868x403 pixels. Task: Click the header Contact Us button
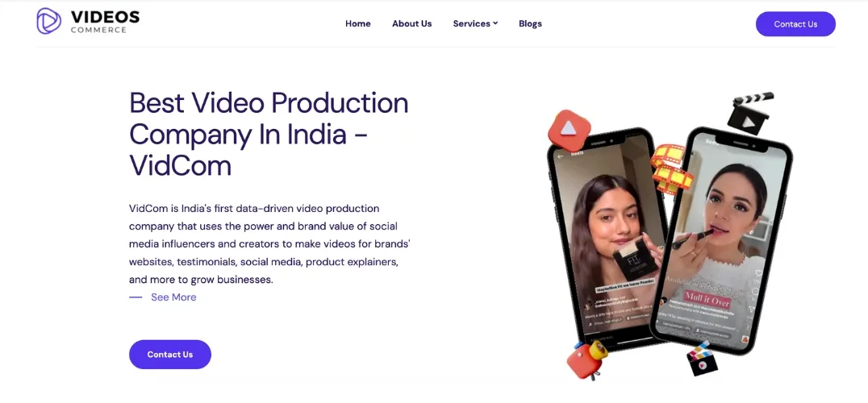[x=795, y=23]
